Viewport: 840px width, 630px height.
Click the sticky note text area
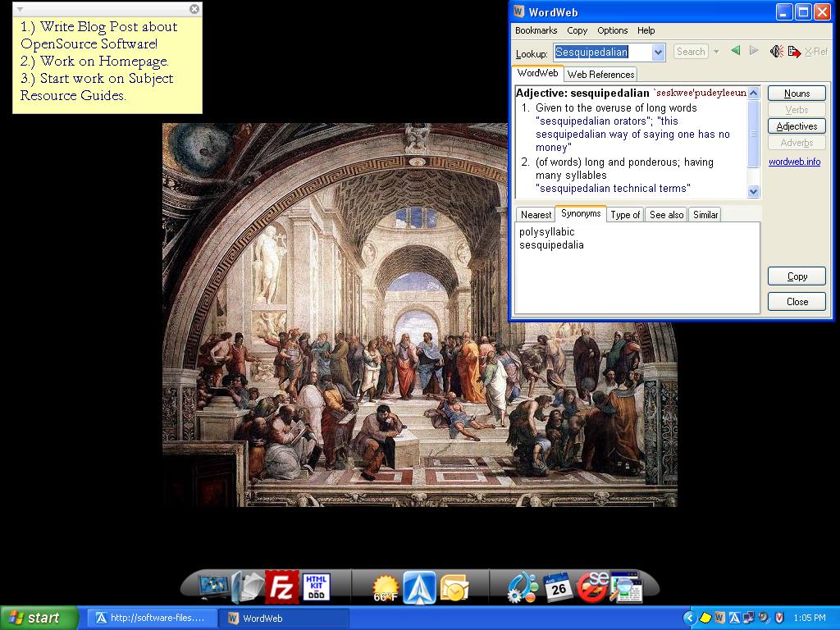[x=107, y=64]
